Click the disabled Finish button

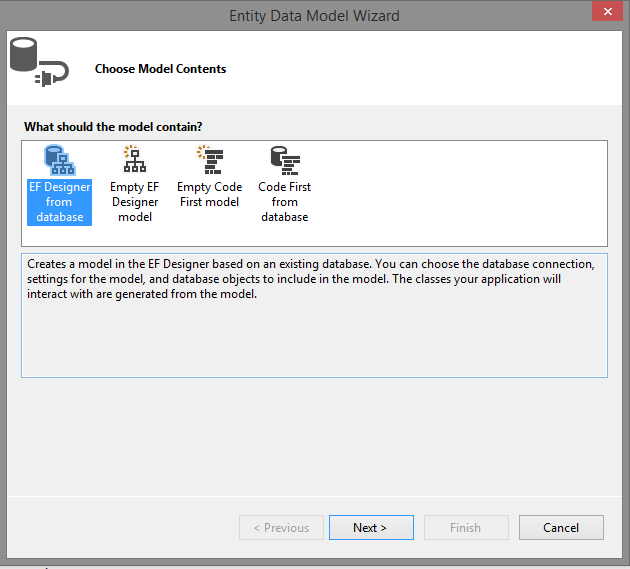[466, 527]
